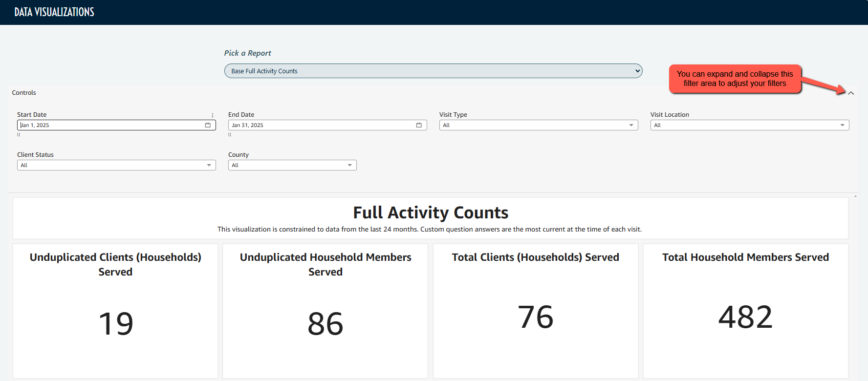The width and height of the screenshot is (868, 381).
Task: Click the value 19
Action: 116,324
